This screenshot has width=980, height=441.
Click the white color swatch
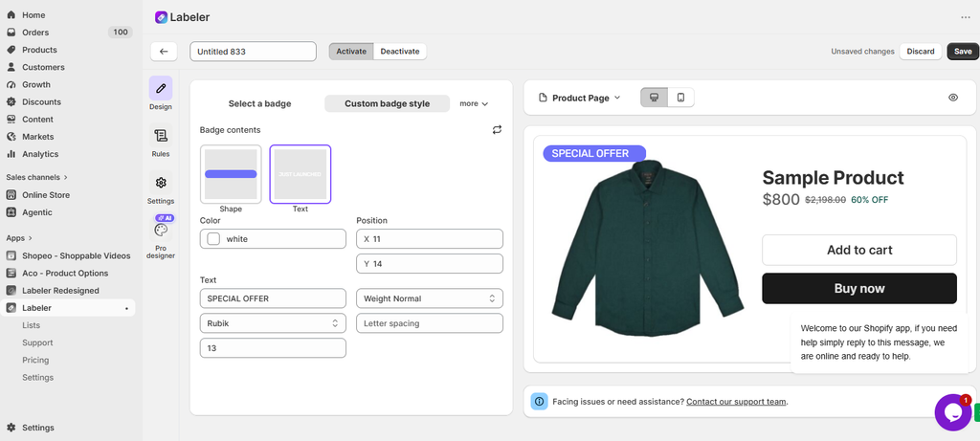[x=213, y=238]
